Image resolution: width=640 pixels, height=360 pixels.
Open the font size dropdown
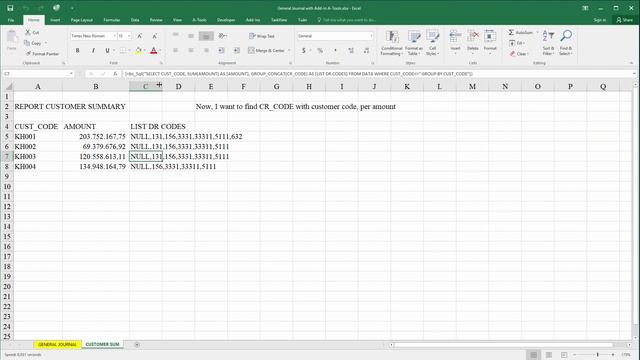pos(129,36)
